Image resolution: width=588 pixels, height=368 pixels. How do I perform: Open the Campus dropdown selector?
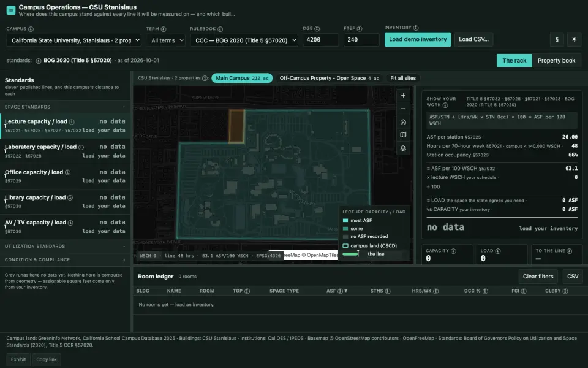pos(74,40)
